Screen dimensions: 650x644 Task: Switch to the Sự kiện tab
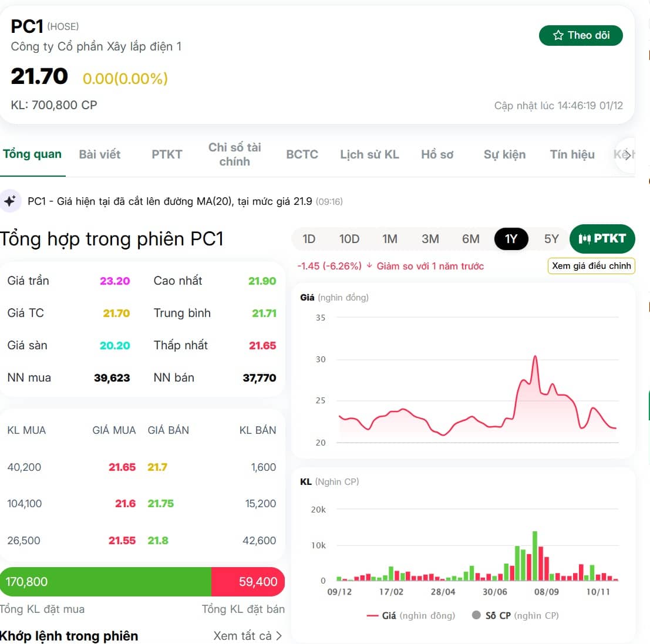pyautogui.click(x=504, y=154)
